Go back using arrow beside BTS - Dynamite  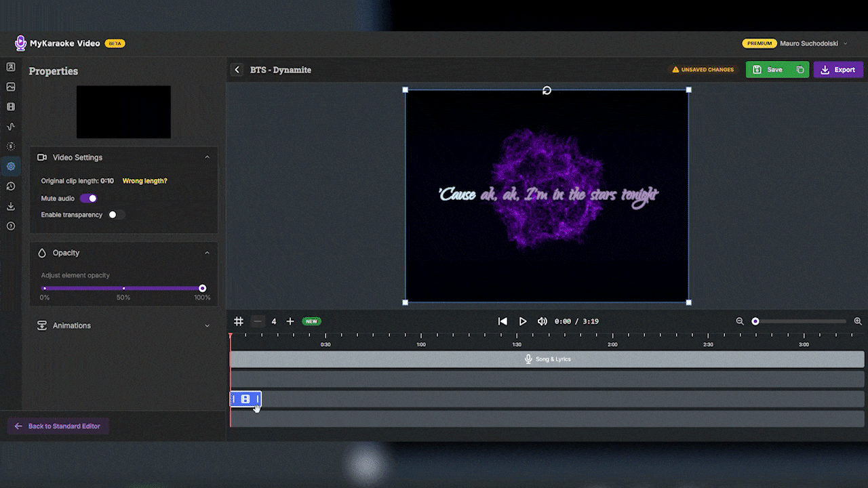(237, 69)
